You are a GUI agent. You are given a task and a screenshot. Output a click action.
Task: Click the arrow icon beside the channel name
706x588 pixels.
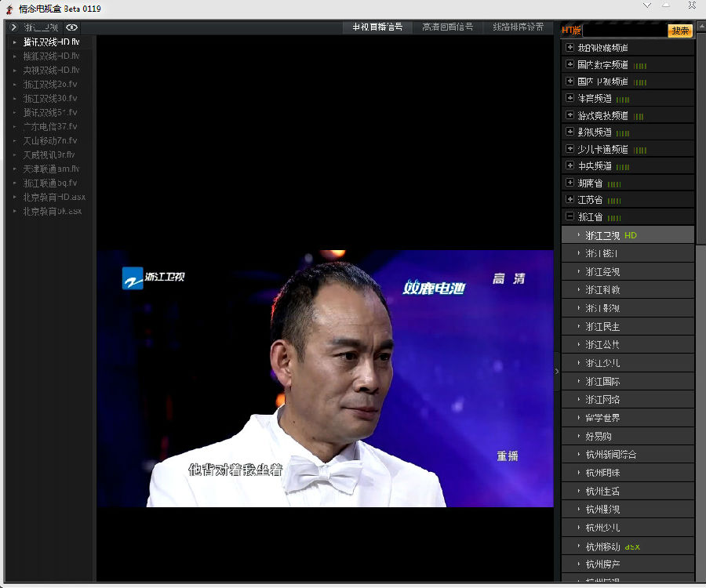[x=13, y=26]
